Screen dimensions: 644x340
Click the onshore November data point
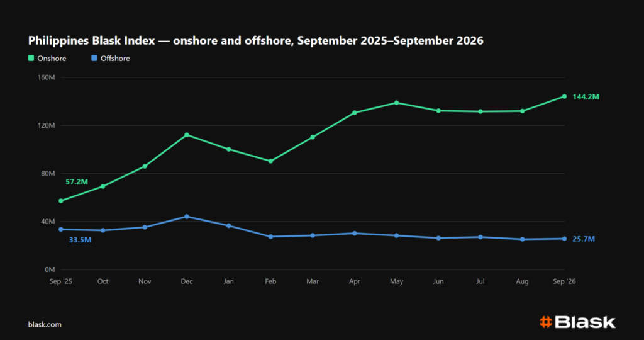tap(145, 166)
